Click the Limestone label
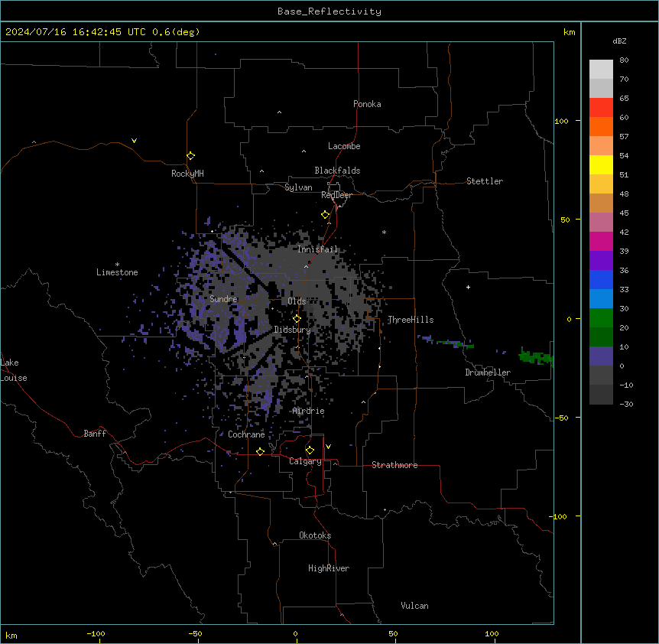Screen dimensions: 659x644 tap(117, 272)
